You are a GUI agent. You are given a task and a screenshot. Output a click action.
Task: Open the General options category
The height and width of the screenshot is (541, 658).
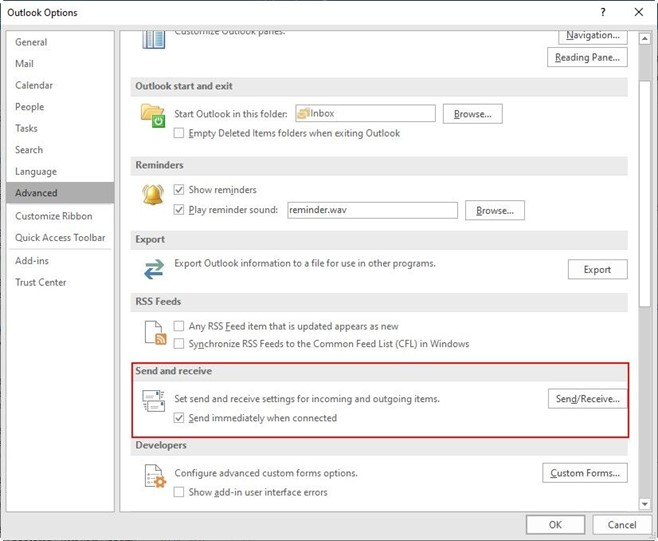pyautogui.click(x=60, y=42)
